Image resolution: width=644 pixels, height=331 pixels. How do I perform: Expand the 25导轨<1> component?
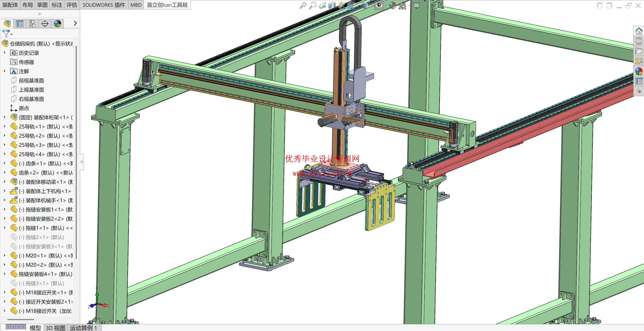point(4,126)
